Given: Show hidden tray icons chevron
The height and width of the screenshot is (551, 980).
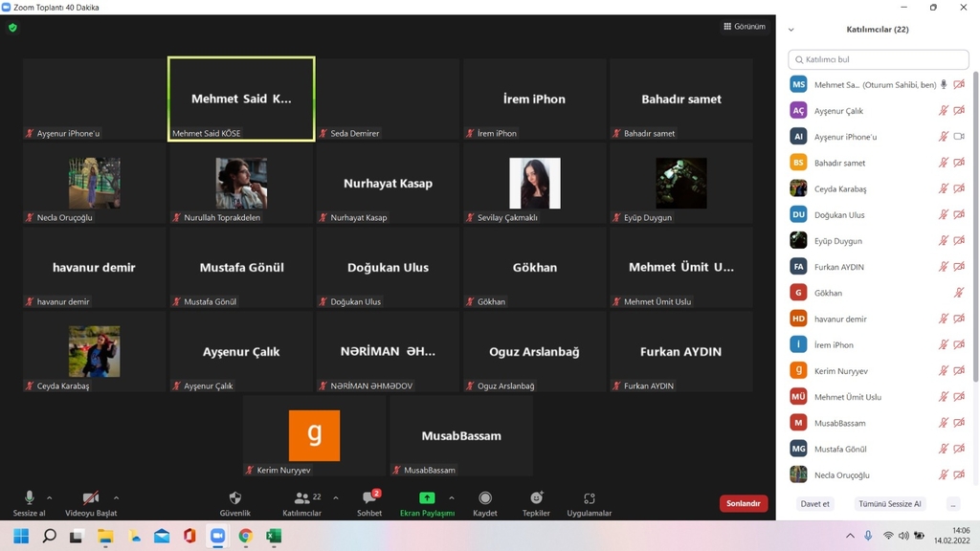Looking at the screenshot, I should 850,536.
